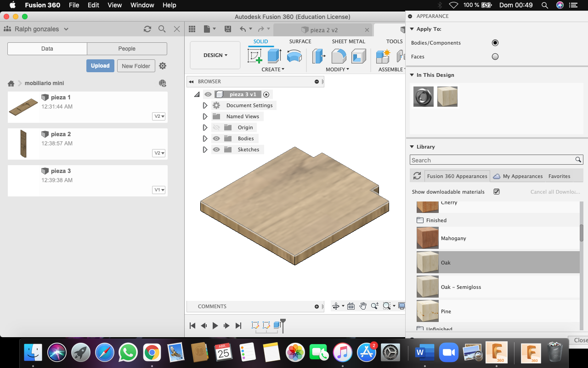This screenshot has width=588, height=368.
Task: Click the Shell tool icon
Action: pos(358,56)
